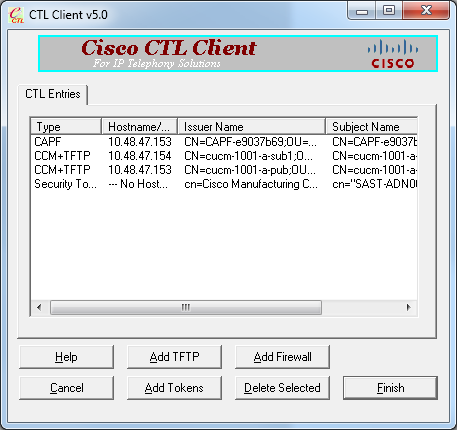Maximize the CTL Client window
The image size is (457, 430).
pyautogui.click(x=389, y=11)
